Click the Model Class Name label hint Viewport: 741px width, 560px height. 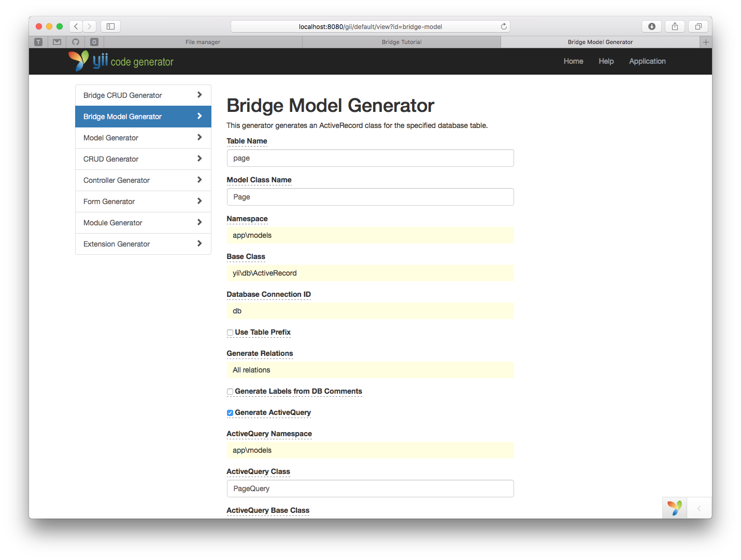pyautogui.click(x=259, y=180)
